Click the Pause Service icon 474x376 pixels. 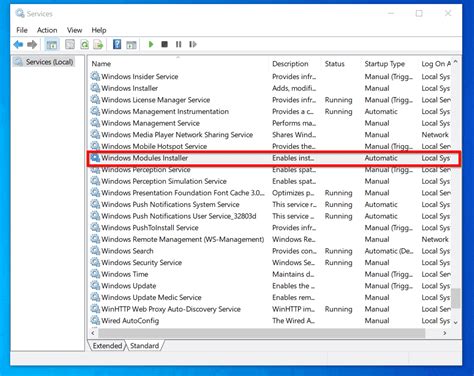[x=179, y=44]
